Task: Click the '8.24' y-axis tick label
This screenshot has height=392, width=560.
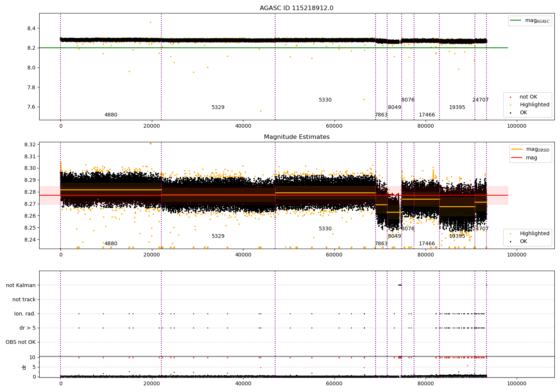Action: [29, 240]
